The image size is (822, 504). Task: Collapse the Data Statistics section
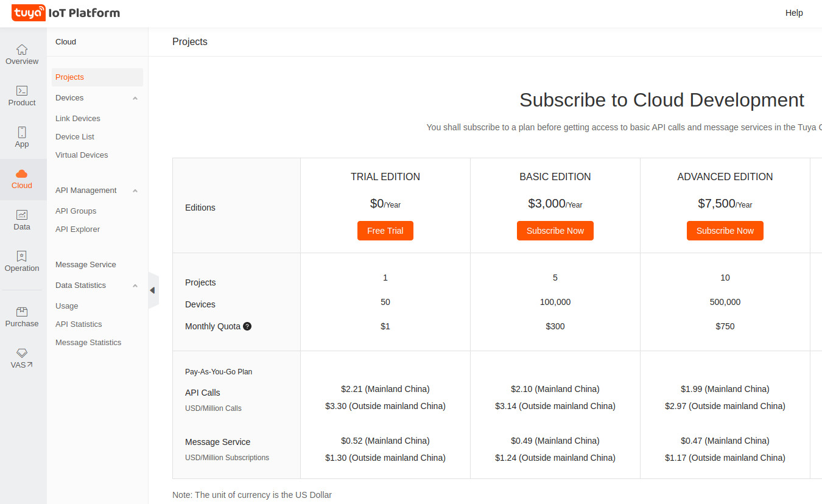tap(135, 285)
